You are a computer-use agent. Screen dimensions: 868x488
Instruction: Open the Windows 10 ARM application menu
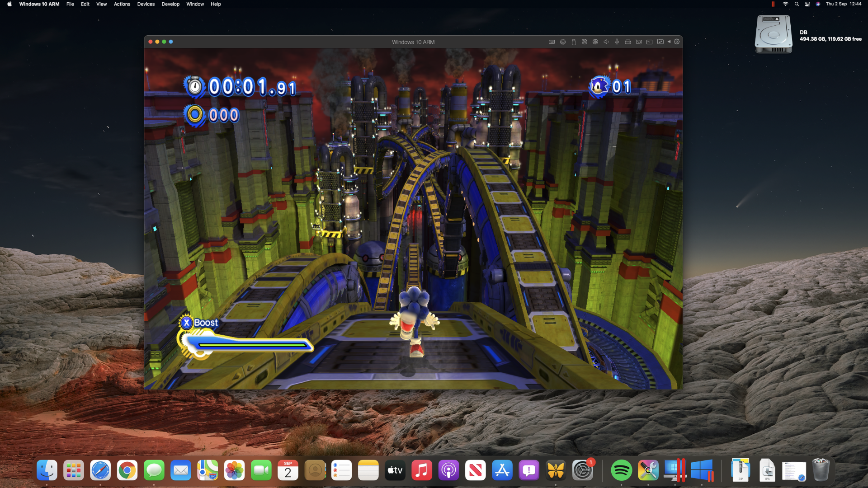(39, 4)
